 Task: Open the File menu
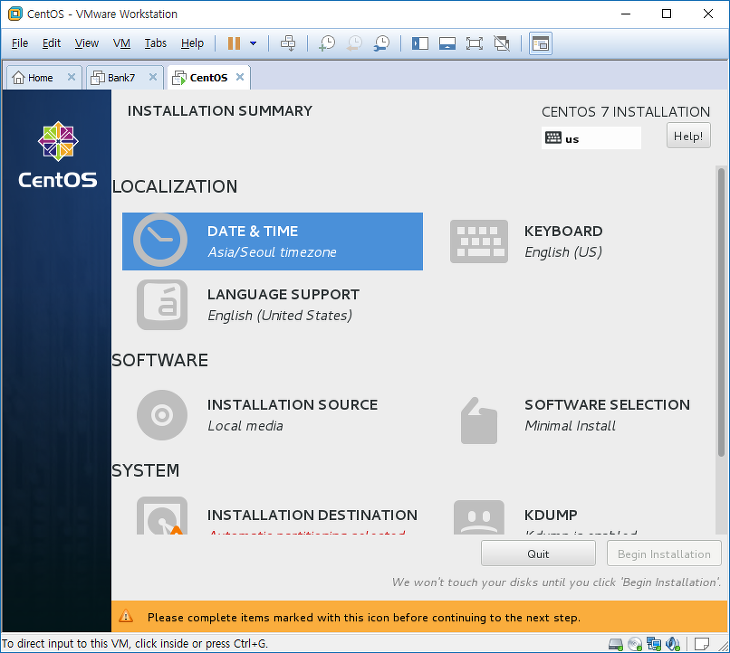click(20, 43)
